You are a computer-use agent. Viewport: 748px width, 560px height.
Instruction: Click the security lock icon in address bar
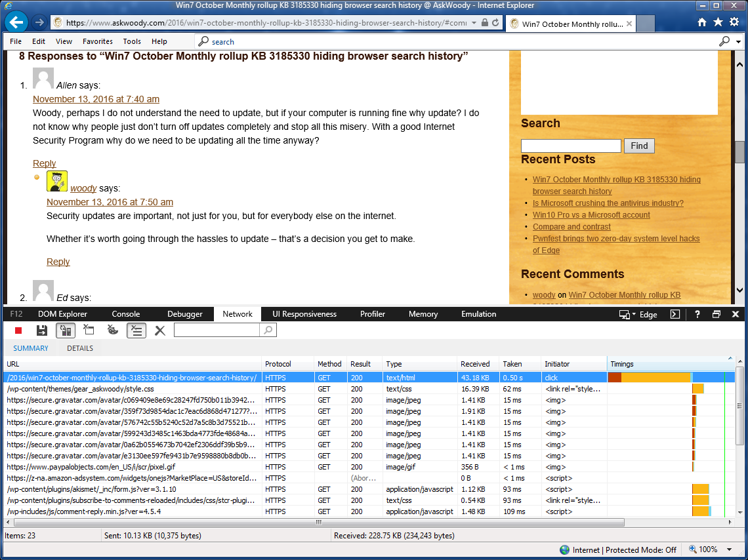pyautogui.click(x=485, y=22)
